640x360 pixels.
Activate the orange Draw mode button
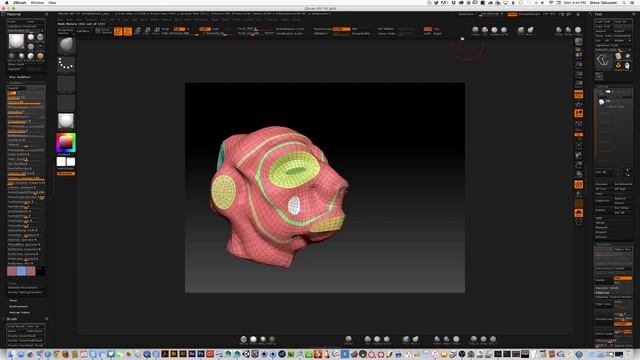coord(128,31)
